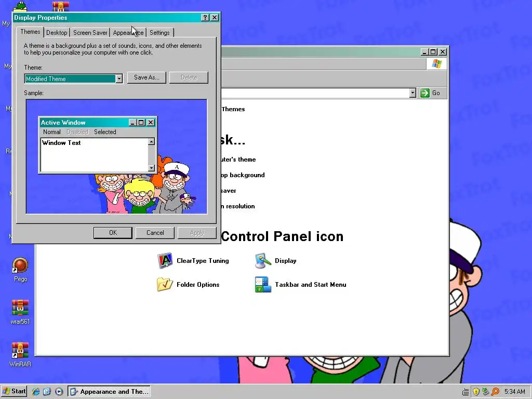Click the keyboard icon in system tray
This screenshot has height=399, width=532.
466,392
